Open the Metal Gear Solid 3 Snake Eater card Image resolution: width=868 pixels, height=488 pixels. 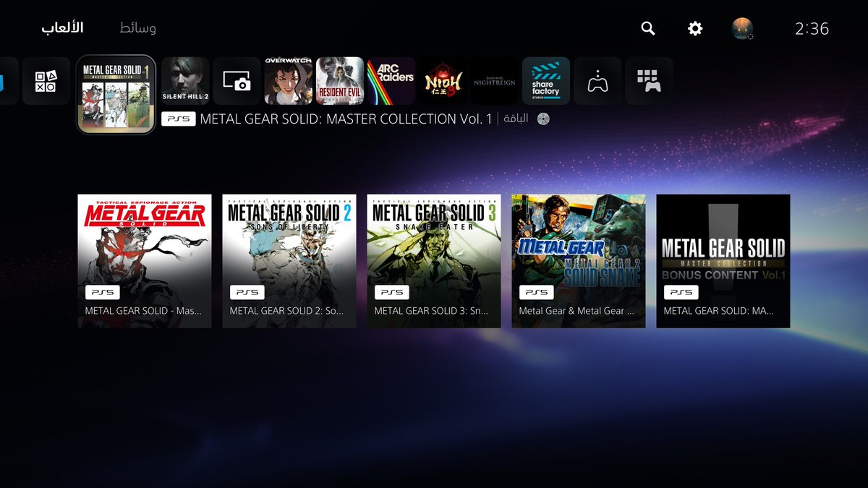coord(434,261)
